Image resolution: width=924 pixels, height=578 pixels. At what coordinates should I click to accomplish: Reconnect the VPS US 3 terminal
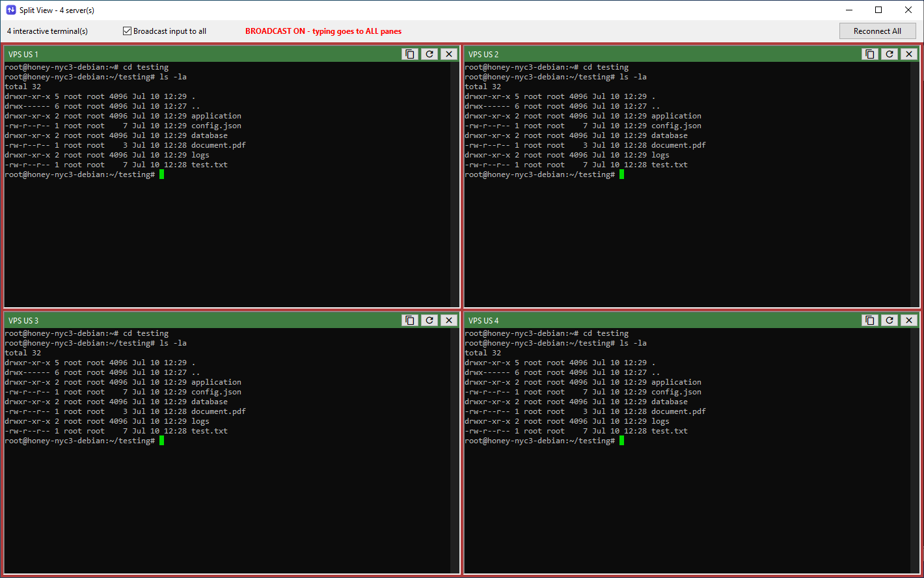(x=429, y=320)
